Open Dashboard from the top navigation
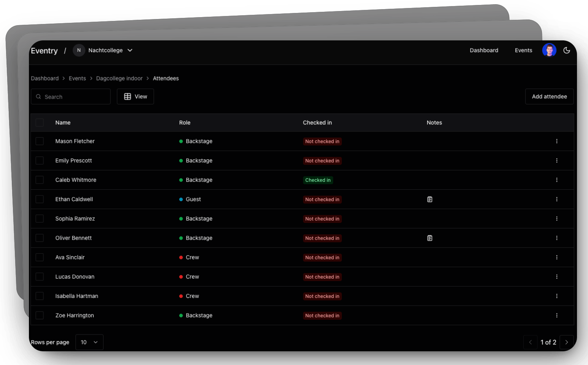This screenshot has height=365, width=588. (x=484, y=50)
